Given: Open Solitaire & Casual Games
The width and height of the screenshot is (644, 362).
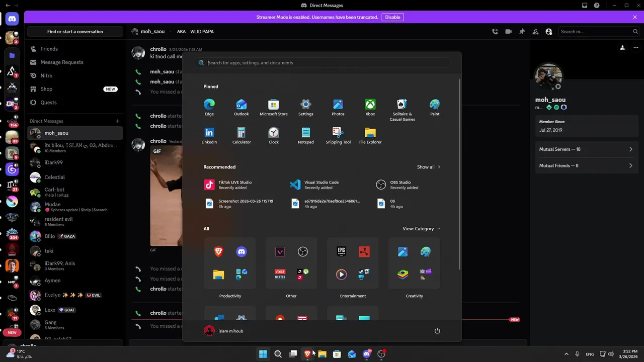Looking at the screenshot, I should pyautogui.click(x=402, y=110).
